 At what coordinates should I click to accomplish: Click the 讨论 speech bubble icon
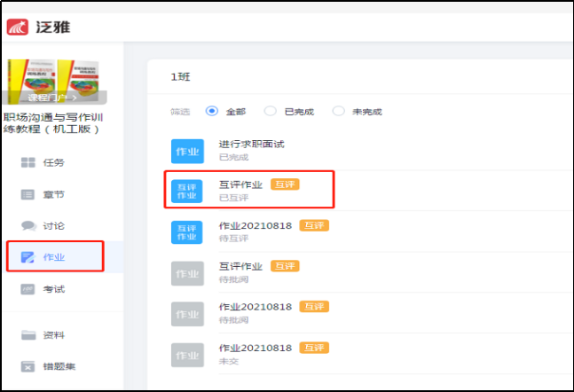point(28,226)
